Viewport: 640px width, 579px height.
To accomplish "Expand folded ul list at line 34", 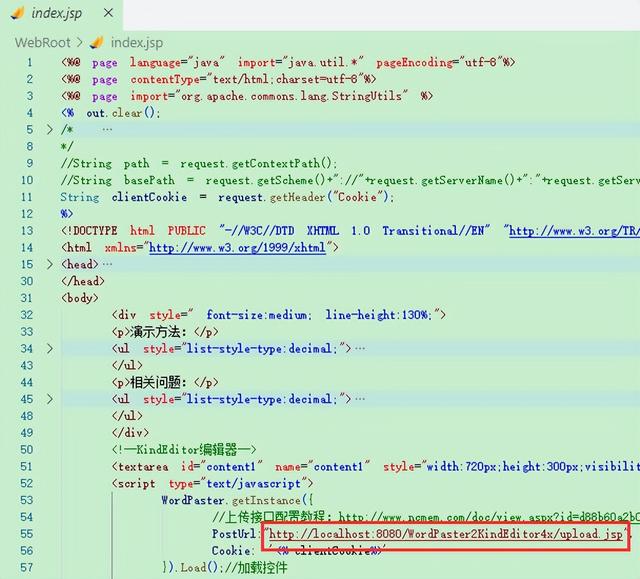I will pyautogui.click(x=49, y=349).
